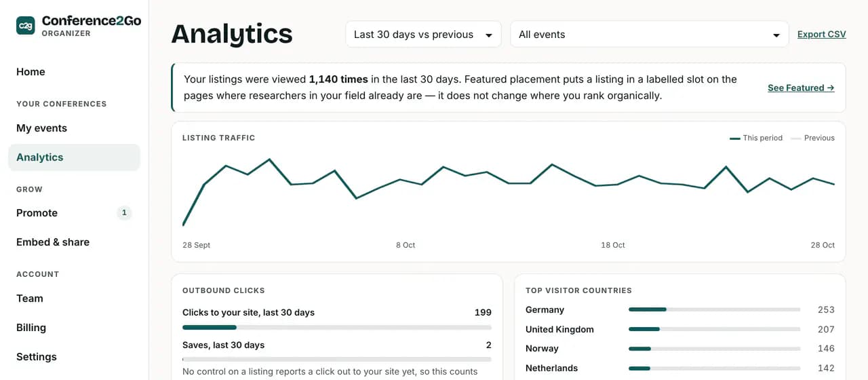The width and height of the screenshot is (868, 380).
Task: Click the 'Germany' country label
Action: pos(545,310)
